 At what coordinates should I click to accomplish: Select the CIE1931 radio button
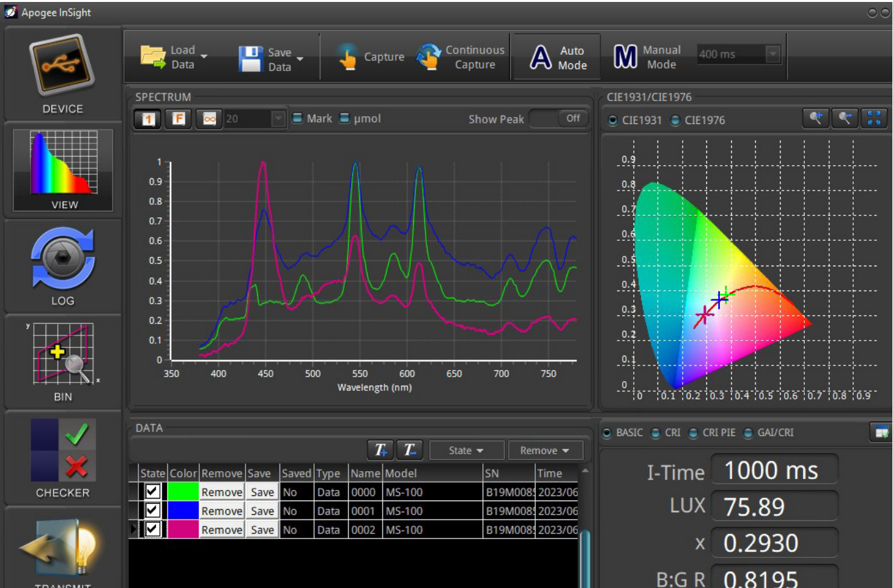612,120
